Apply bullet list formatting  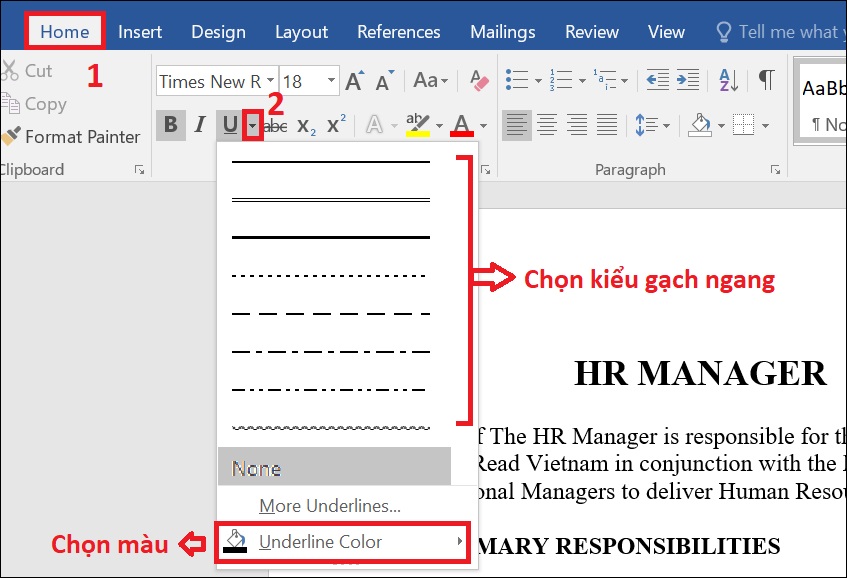coord(517,80)
